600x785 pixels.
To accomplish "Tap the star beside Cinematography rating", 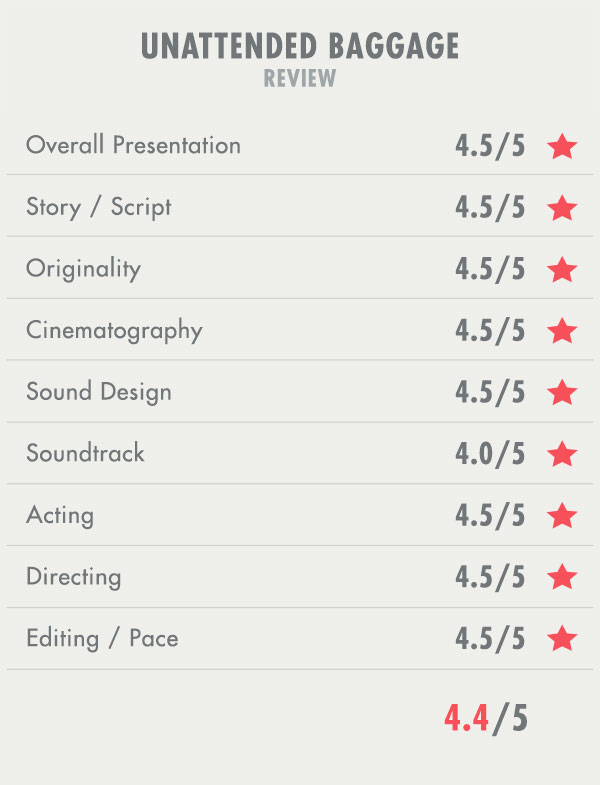I will pos(562,331).
